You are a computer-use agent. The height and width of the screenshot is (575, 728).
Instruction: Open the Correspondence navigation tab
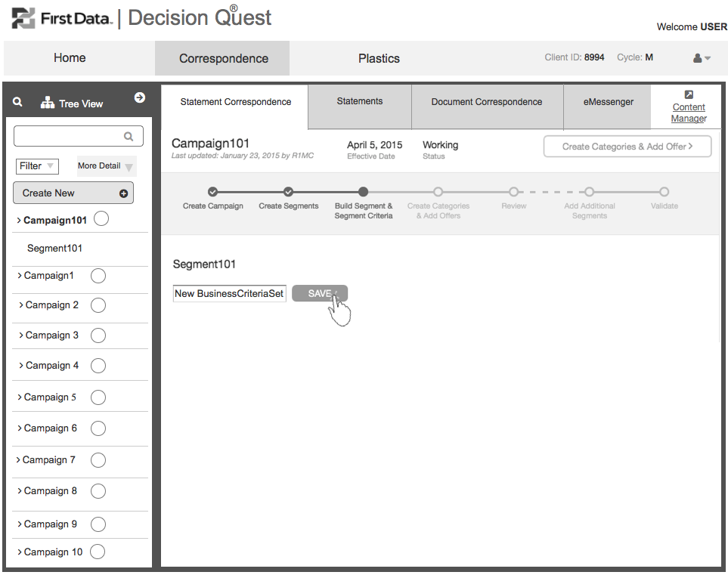pos(223,58)
